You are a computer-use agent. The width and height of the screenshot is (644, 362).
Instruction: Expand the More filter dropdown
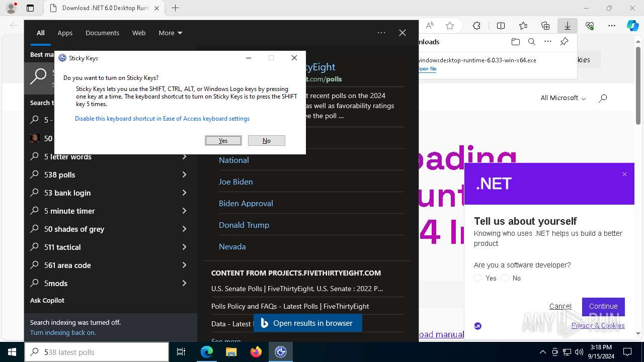point(171,33)
